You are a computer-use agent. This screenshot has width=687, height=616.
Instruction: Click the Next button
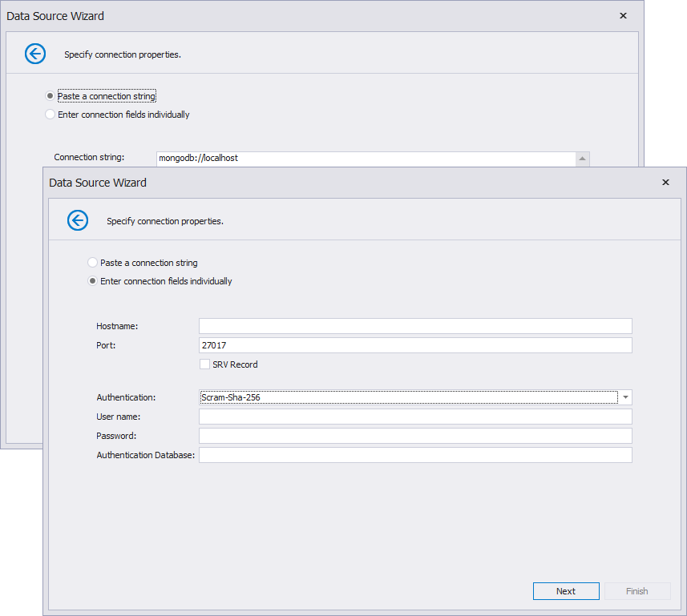(x=566, y=591)
